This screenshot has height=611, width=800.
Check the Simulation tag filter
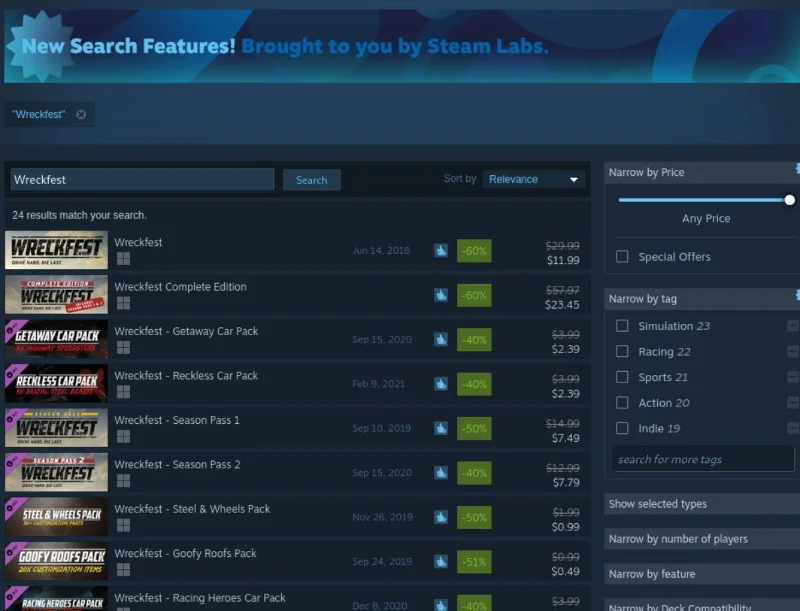pyautogui.click(x=622, y=325)
